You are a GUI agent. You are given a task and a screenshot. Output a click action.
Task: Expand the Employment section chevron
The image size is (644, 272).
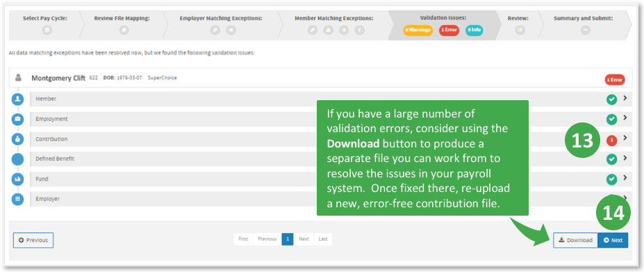click(625, 118)
